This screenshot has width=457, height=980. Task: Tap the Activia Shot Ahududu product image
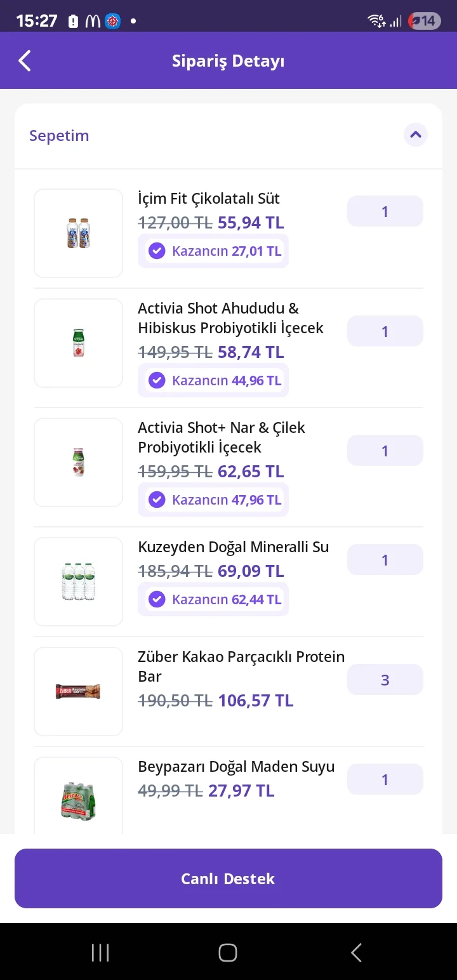[x=78, y=343]
